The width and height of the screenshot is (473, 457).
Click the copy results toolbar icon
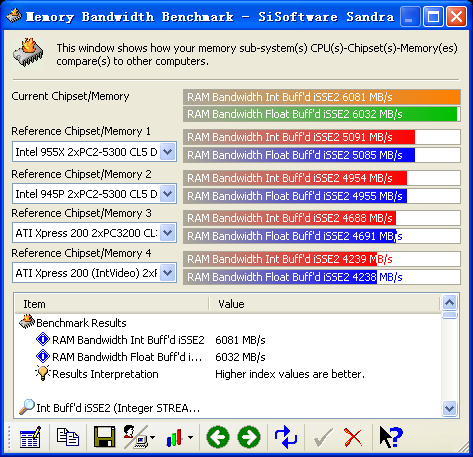click(x=68, y=437)
